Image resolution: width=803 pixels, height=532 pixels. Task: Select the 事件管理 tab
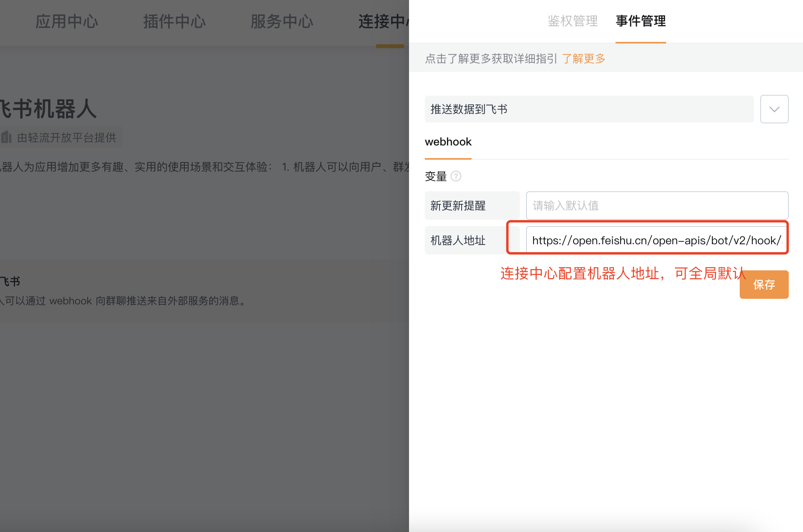tap(641, 21)
